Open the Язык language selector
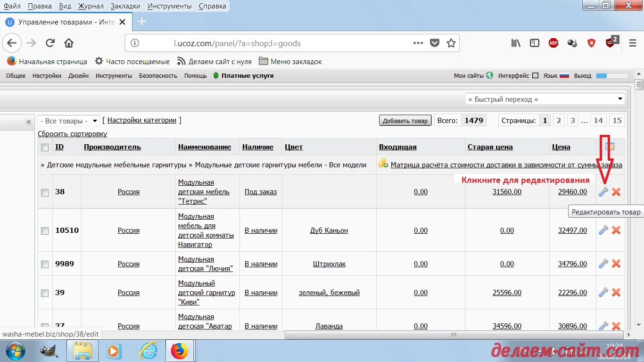Screen dimensions: 644x362 (x=556, y=75)
